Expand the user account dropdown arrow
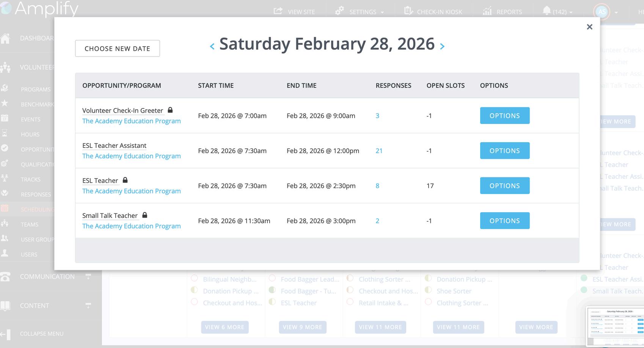This screenshot has width=644, height=348. click(x=616, y=13)
